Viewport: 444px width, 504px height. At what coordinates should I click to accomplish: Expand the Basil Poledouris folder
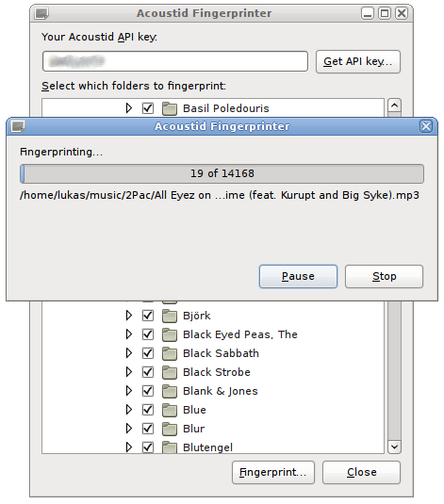(129, 108)
